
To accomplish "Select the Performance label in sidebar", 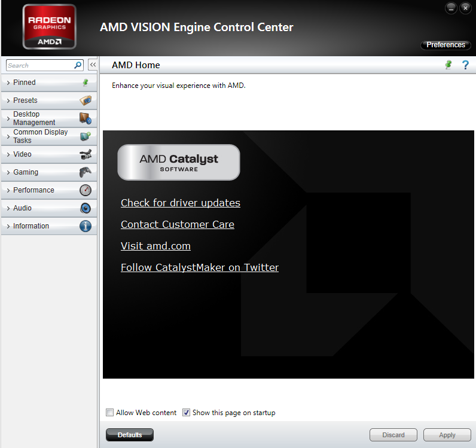I will click(x=33, y=190).
